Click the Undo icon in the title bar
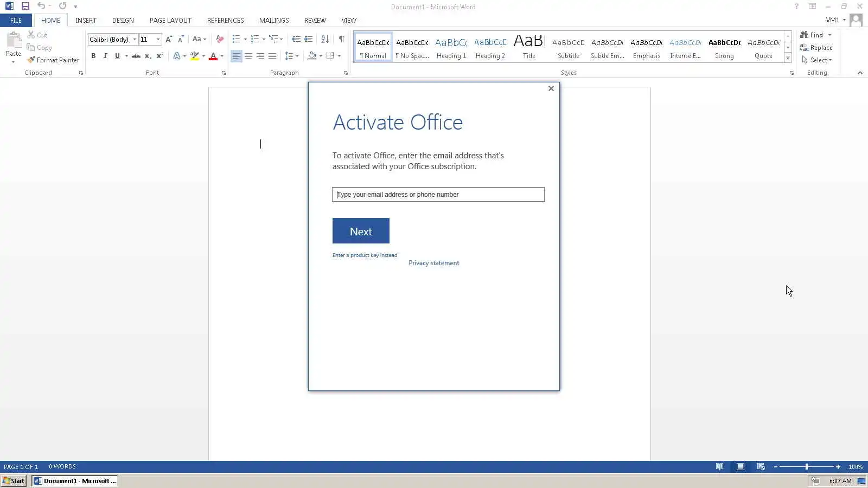 [41, 7]
